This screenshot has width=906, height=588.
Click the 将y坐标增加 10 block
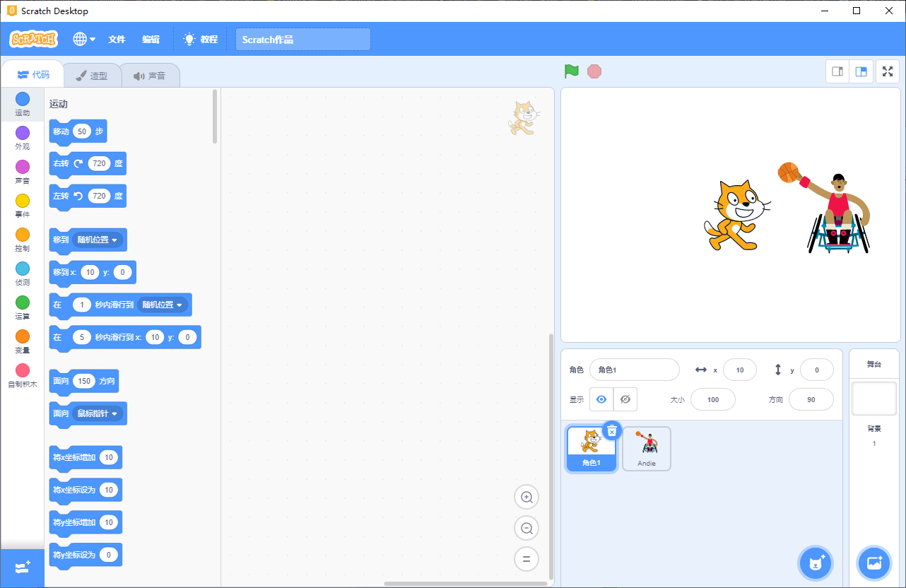pyautogui.click(x=85, y=523)
